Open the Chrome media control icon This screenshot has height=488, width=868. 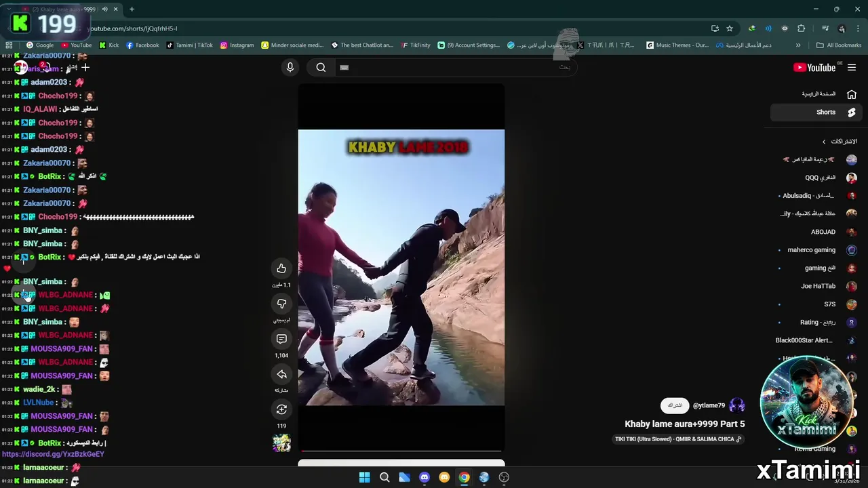[x=825, y=28]
